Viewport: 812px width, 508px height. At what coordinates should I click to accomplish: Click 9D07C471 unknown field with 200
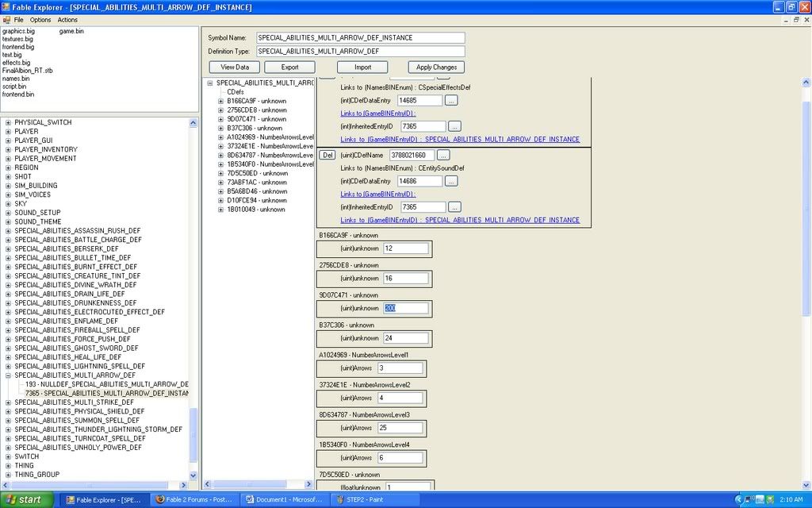[x=405, y=308]
